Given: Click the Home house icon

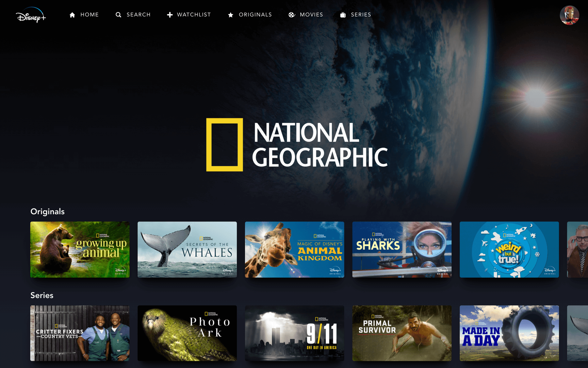Looking at the screenshot, I should coord(72,15).
